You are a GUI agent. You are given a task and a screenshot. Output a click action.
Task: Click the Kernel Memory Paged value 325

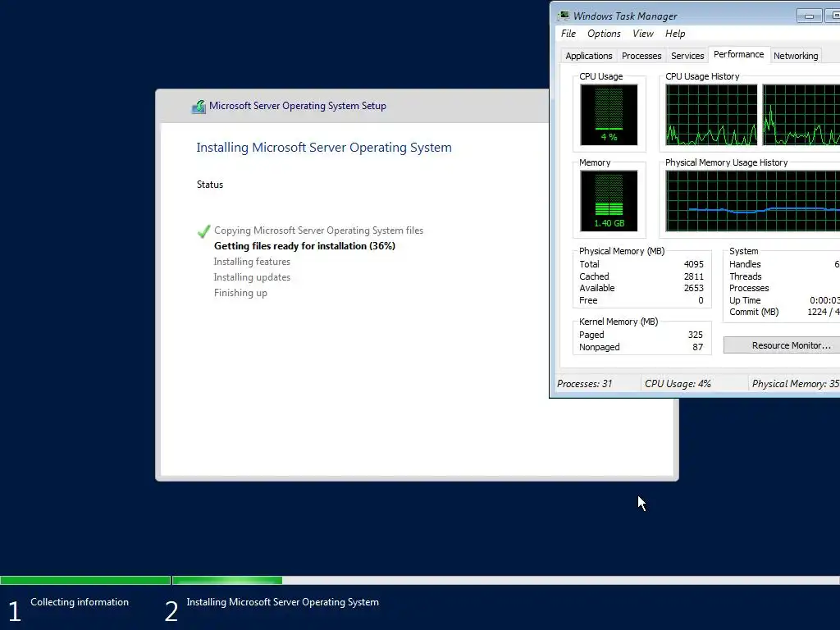(x=696, y=335)
